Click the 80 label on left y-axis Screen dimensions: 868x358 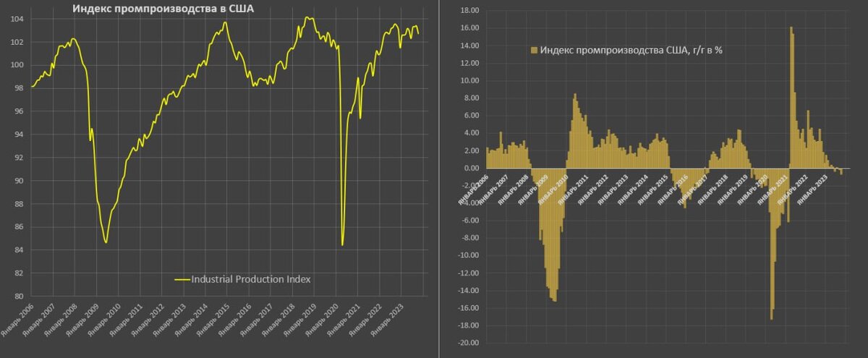pos(18,297)
